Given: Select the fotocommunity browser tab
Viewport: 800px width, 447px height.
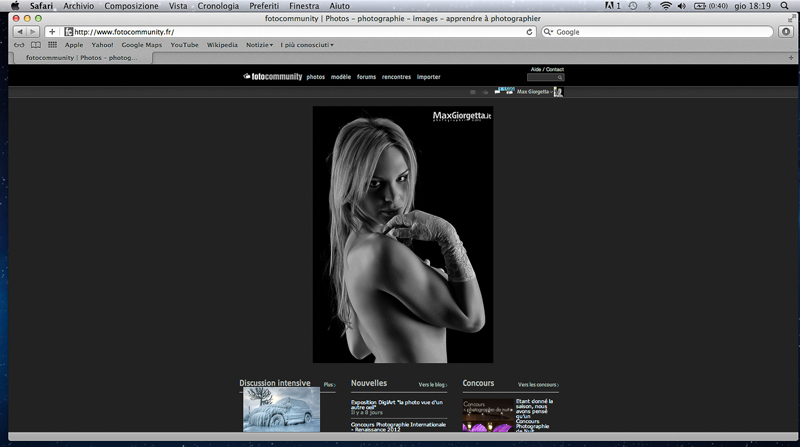Looking at the screenshot, I should click(x=82, y=58).
